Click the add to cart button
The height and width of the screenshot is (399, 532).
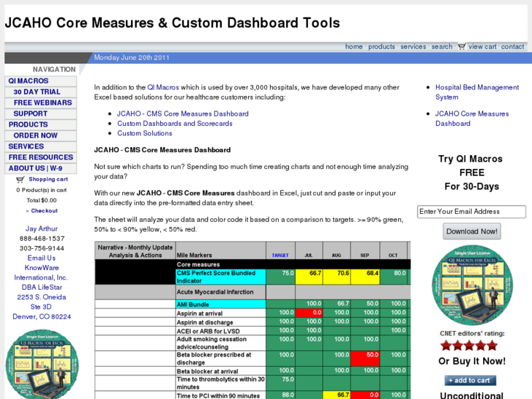tap(471, 380)
